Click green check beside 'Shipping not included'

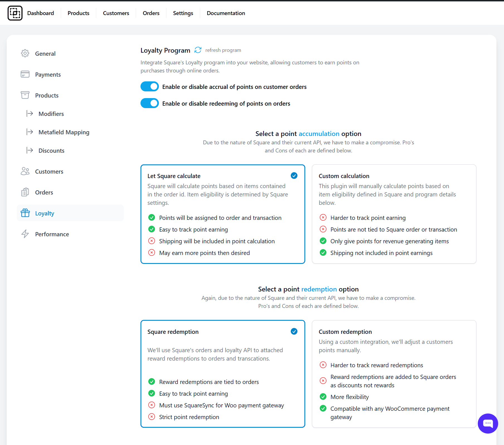click(x=323, y=253)
